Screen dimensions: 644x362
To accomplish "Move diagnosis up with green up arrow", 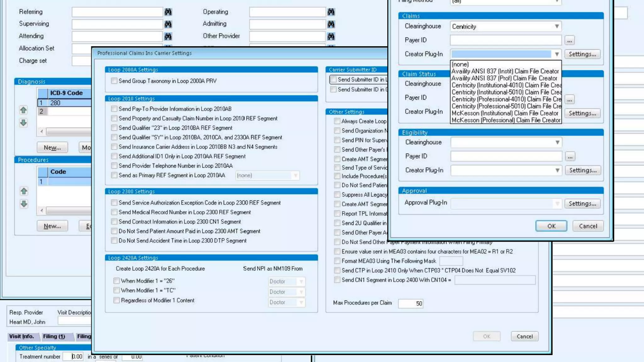I will pyautogui.click(x=23, y=110).
